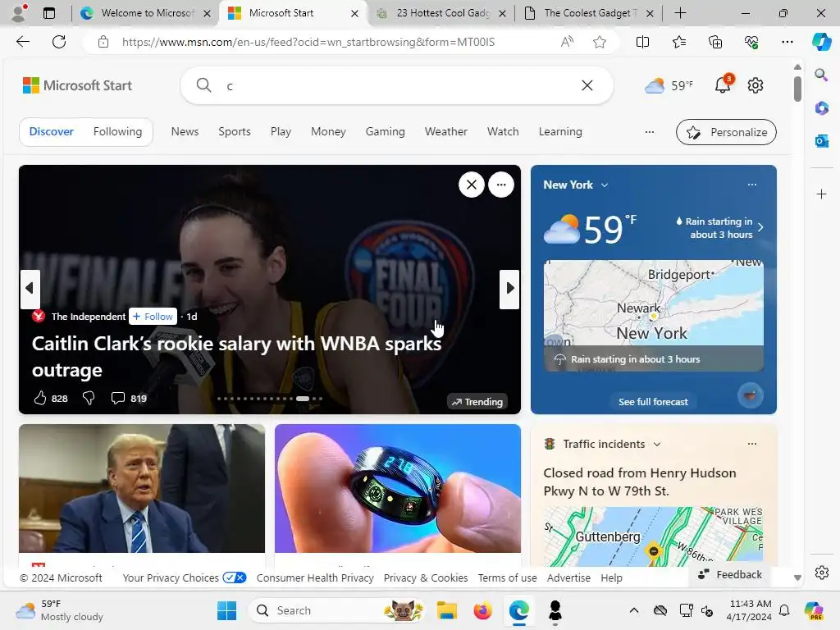The height and width of the screenshot is (630, 840).
Task: Launch Copilot from the top-right icon
Action: (x=821, y=42)
